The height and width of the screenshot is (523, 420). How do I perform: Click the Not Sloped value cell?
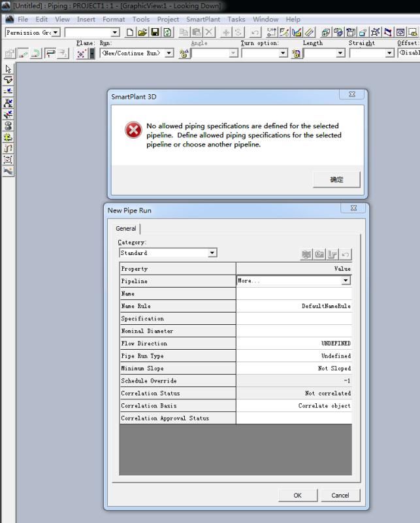point(294,368)
